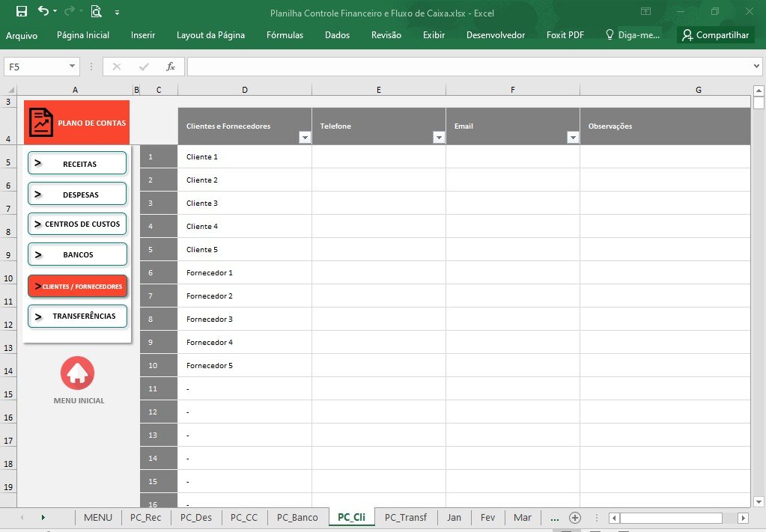Click the Cancel (X) formula bar icon

pos(116,67)
